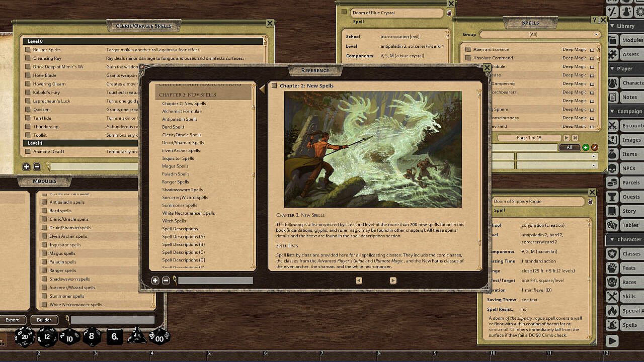Click the Special Abilities flame icon
The height and width of the screenshot is (362, 644).
pyautogui.click(x=612, y=311)
